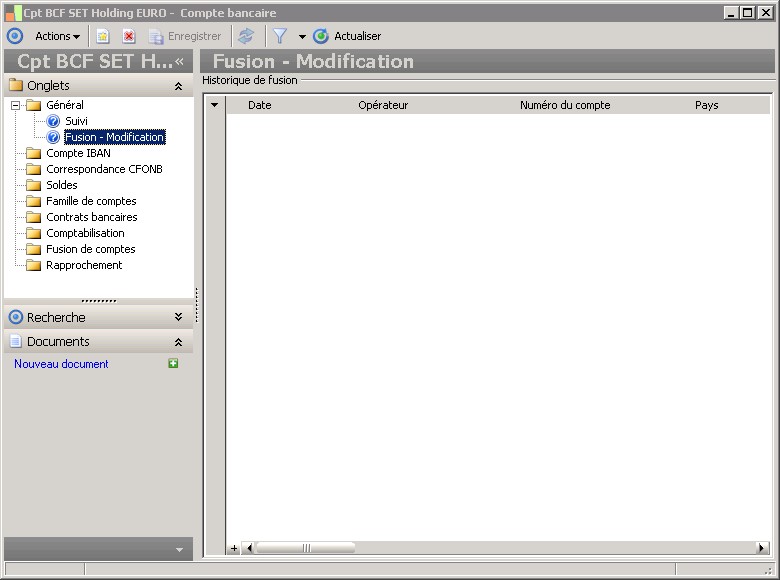Click the Actualiser refresh button
This screenshot has height=580, width=780.
pyautogui.click(x=347, y=36)
